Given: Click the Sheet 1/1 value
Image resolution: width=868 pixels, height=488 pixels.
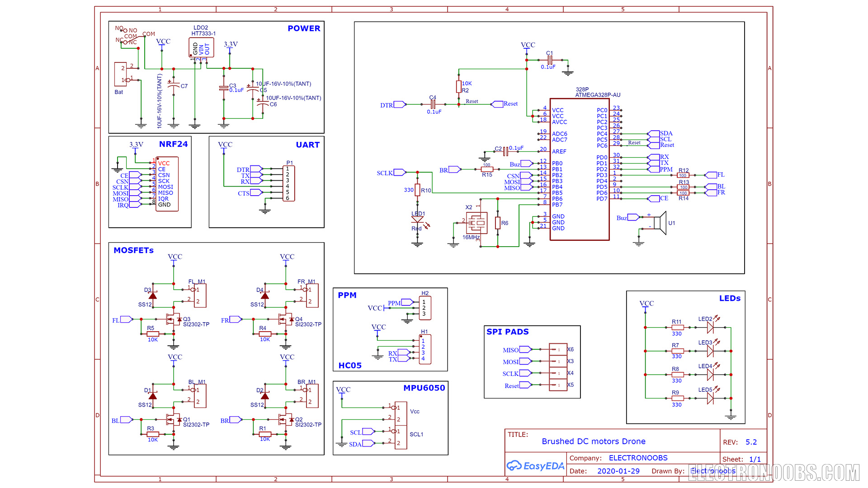Looking at the screenshot, I should pyautogui.click(x=755, y=459).
